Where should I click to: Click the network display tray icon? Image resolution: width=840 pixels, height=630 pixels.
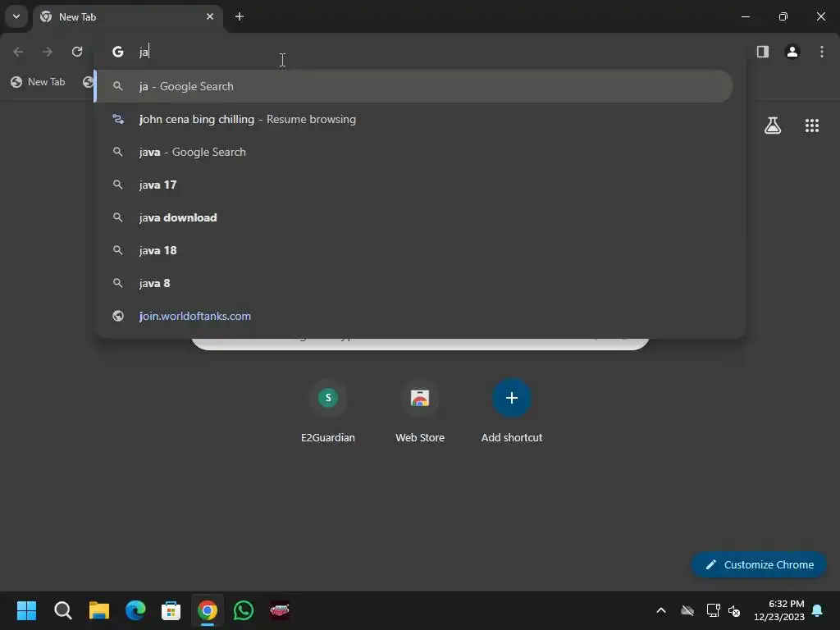click(713, 610)
